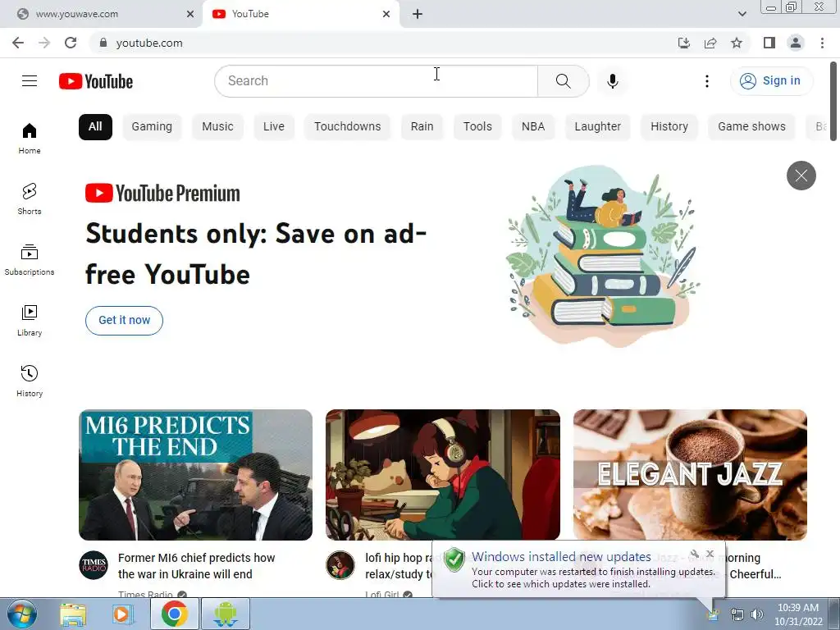The image size is (840, 630).
Task: Click the Windows installed new updates notification
Action: pos(578,569)
